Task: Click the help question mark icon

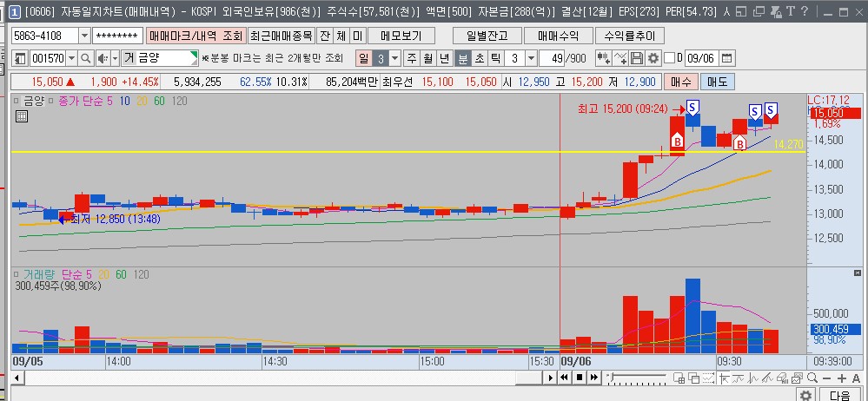Action: point(805,11)
